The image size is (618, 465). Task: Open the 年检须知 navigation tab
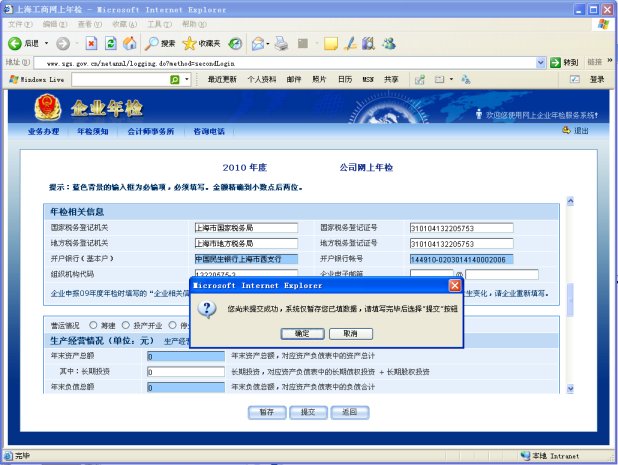[97, 131]
